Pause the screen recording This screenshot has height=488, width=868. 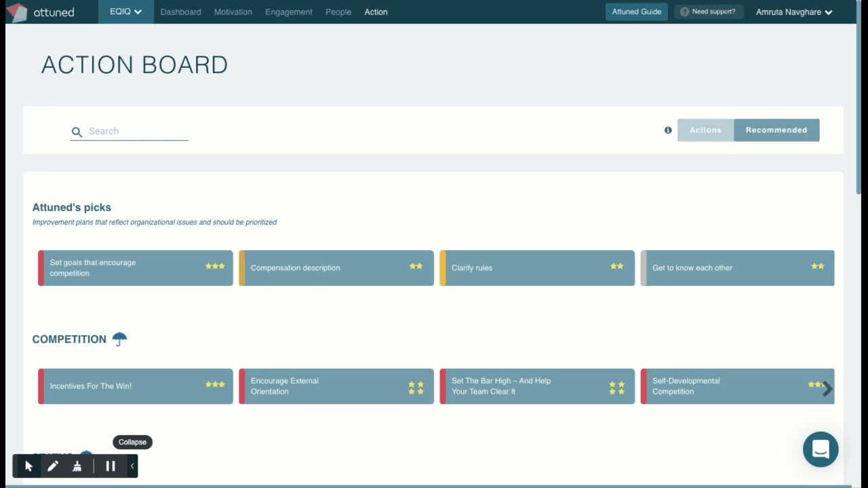point(111,466)
